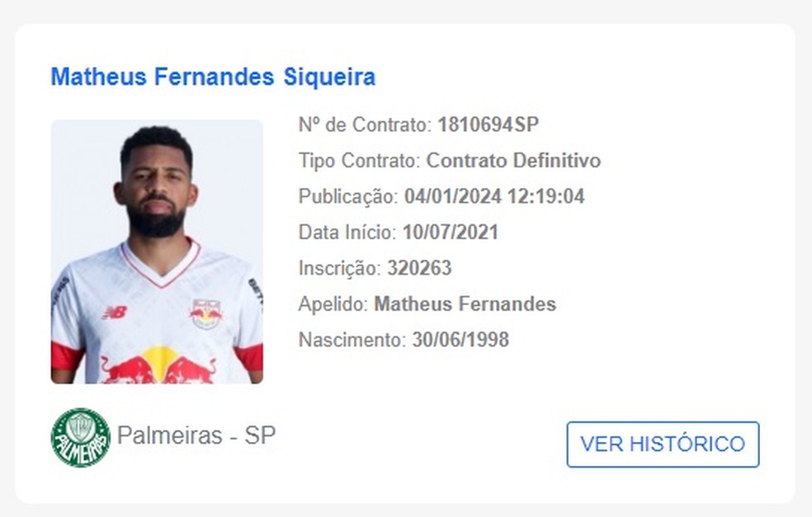Select the player's photo
The image size is (812, 517).
point(157,251)
